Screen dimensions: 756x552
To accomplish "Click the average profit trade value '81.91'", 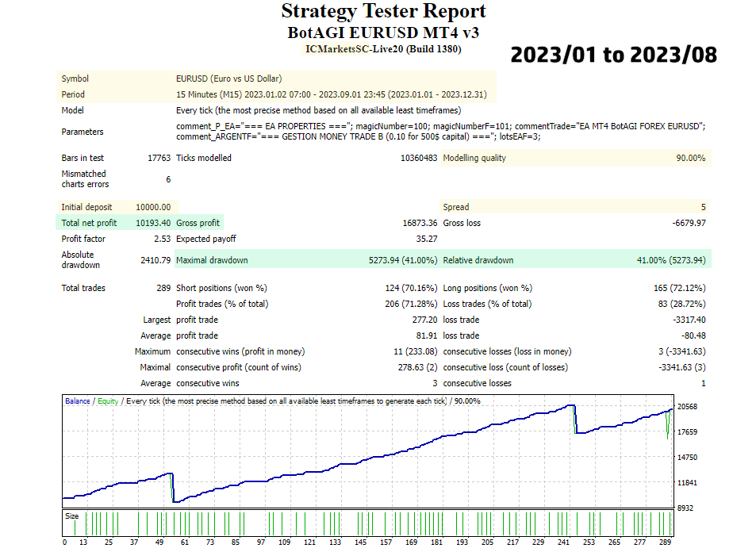I will pos(427,335).
